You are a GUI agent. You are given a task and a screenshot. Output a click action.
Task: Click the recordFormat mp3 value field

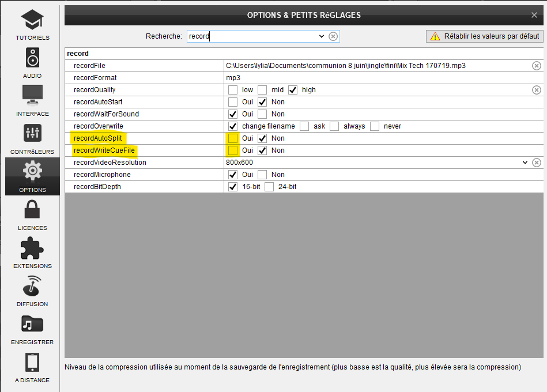tap(375, 78)
